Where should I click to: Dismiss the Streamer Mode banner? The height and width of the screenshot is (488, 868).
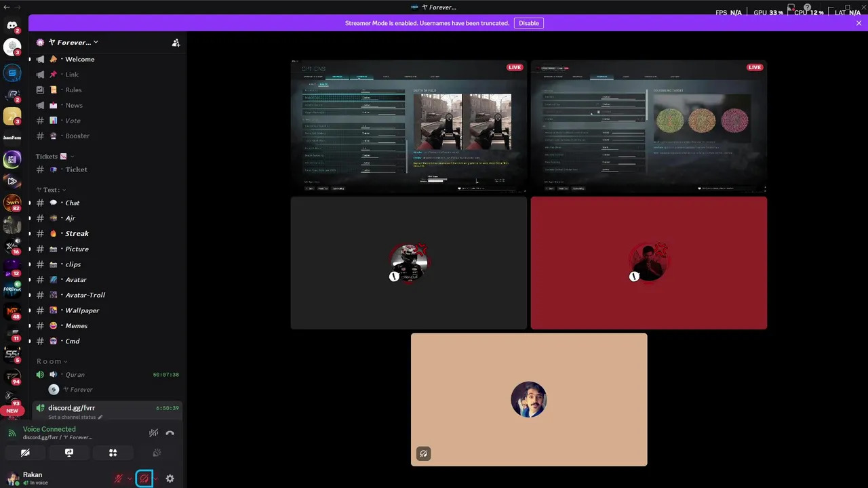tap(859, 23)
